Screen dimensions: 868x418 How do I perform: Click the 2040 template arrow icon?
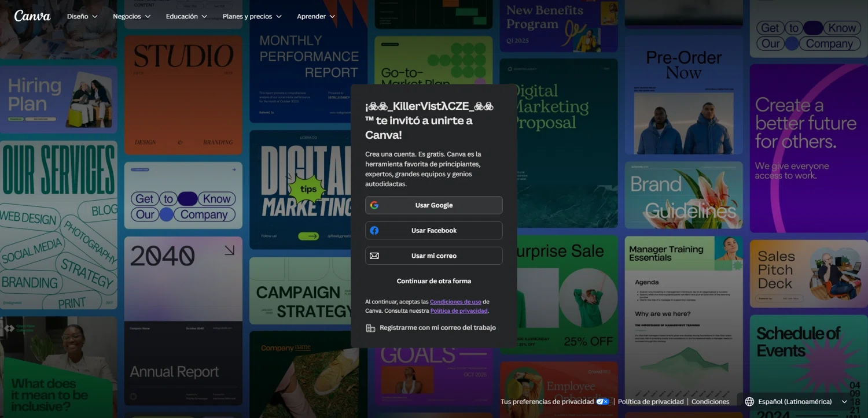tap(230, 250)
